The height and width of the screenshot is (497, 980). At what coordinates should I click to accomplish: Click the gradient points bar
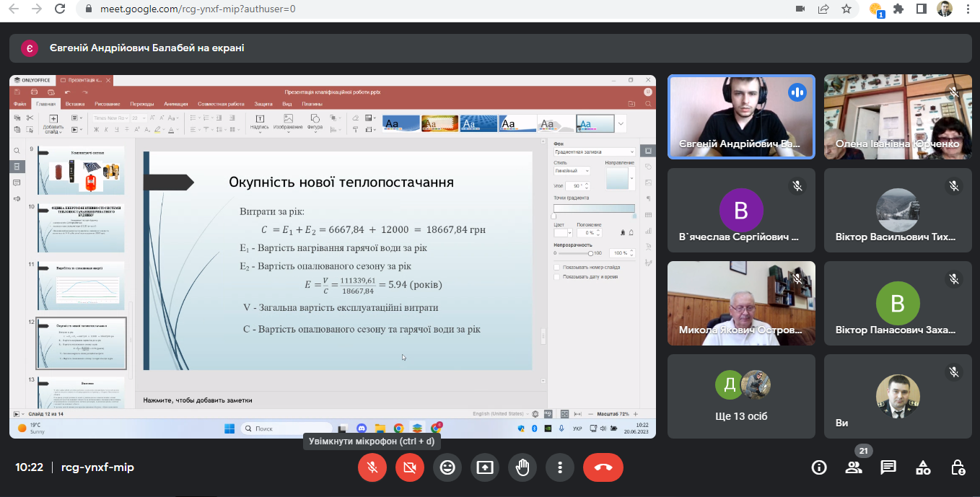pyautogui.click(x=594, y=208)
